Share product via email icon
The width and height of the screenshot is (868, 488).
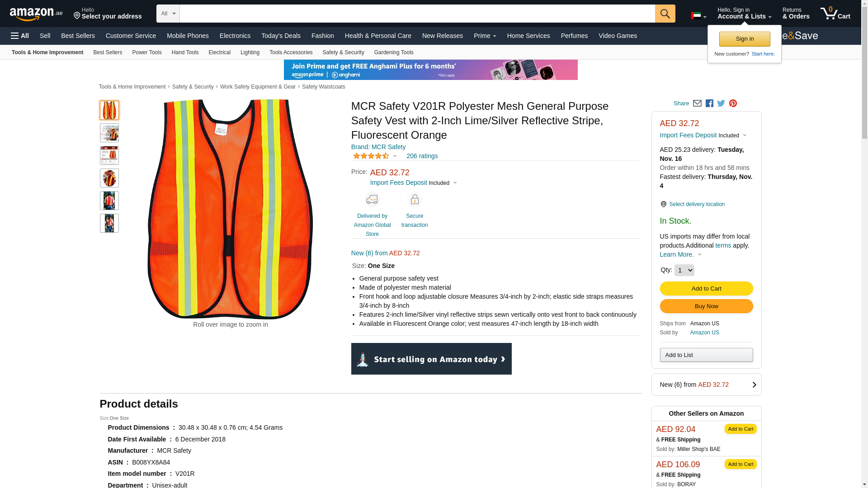tap(697, 103)
